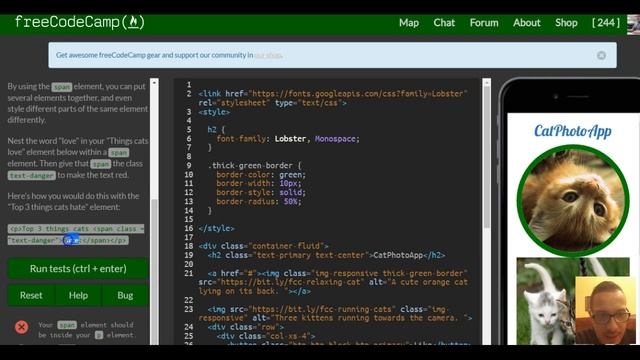Screen dimensions: 640x360
Task: Click the h2 'text-primary text-center' line
Action: 326,256
